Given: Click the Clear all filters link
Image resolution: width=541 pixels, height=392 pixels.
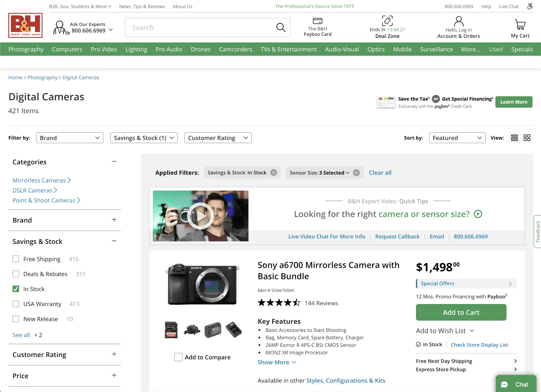Looking at the screenshot, I should pyautogui.click(x=380, y=173).
